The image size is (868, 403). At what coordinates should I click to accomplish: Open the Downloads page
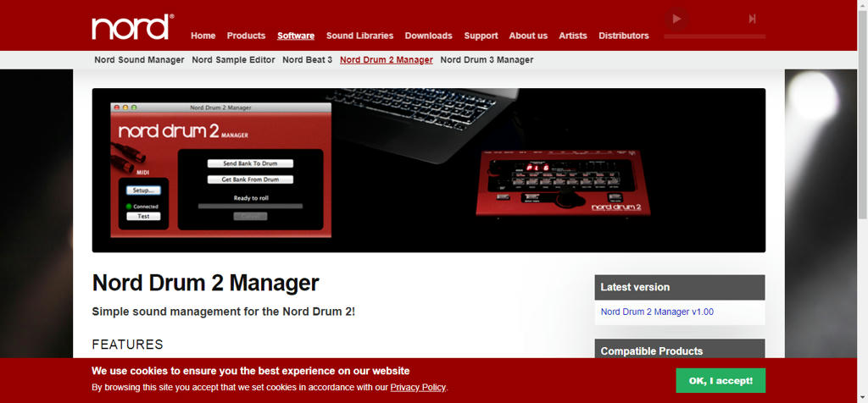click(x=428, y=36)
